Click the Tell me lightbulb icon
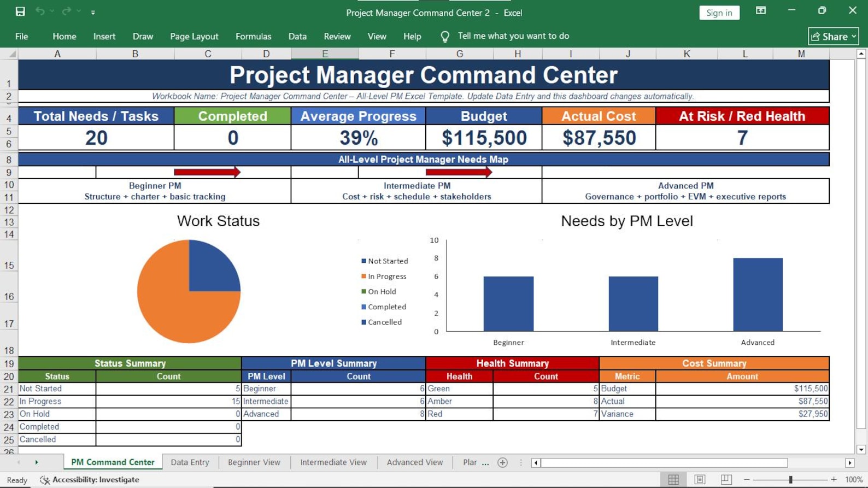Image resolution: width=868 pixels, height=488 pixels. coord(445,37)
